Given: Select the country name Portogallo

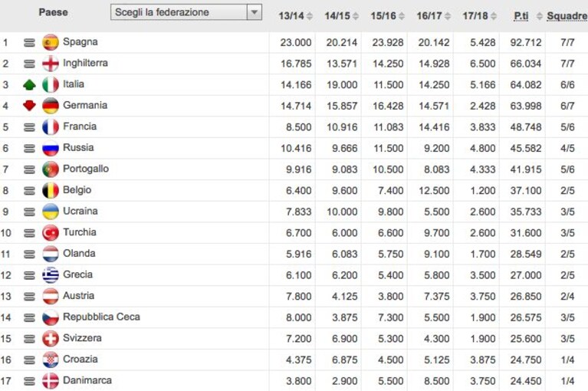Looking at the screenshot, I should (86, 169).
